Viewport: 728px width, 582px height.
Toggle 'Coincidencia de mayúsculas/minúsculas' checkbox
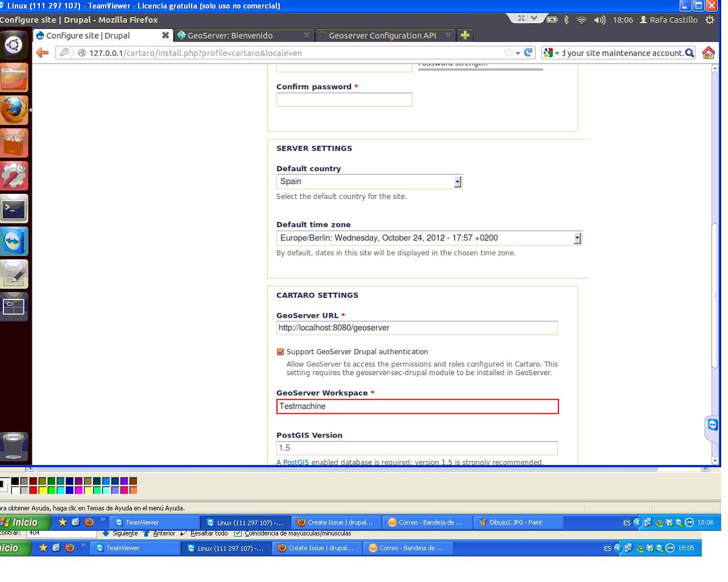click(x=238, y=533)
